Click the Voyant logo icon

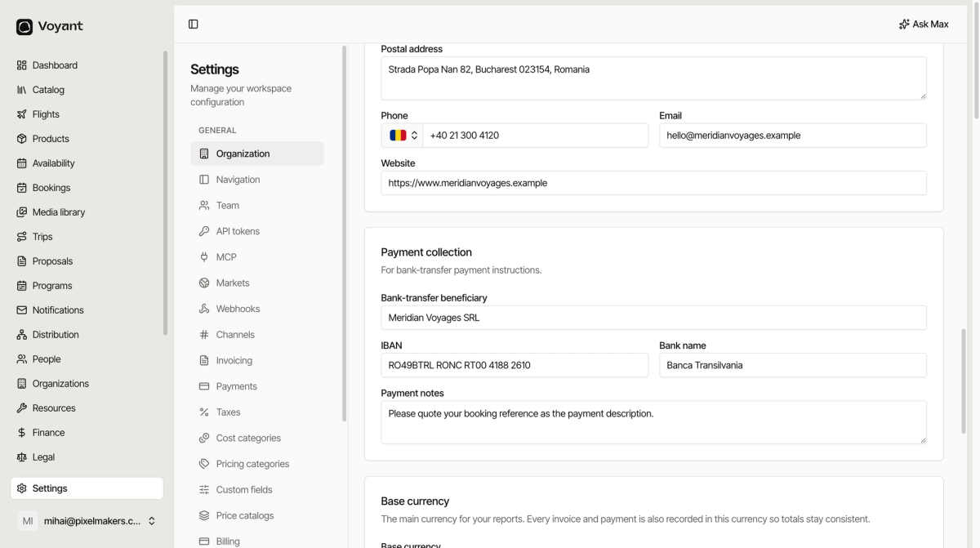pos(24,27)
